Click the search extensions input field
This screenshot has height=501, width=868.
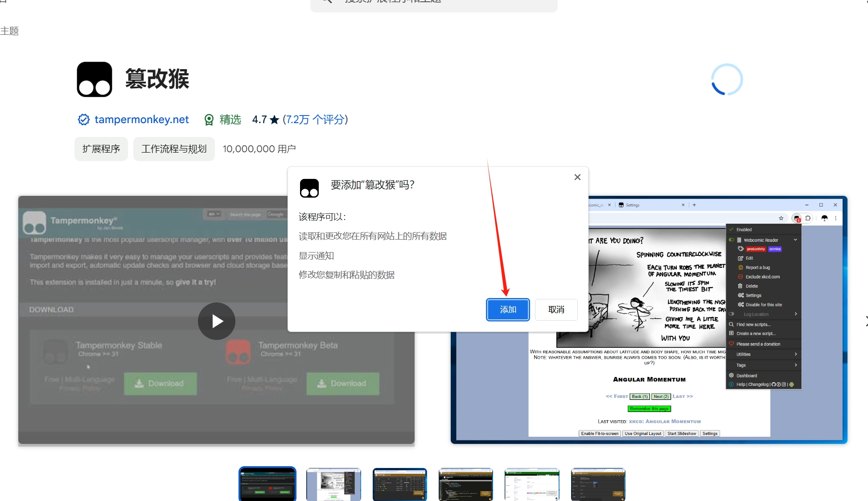(434, 4)
